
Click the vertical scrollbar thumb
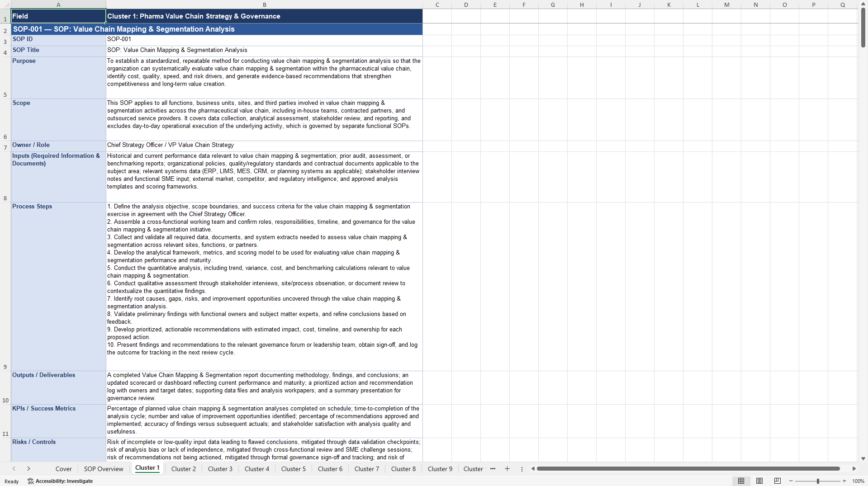pyautogui.click(x=863, y=27)
